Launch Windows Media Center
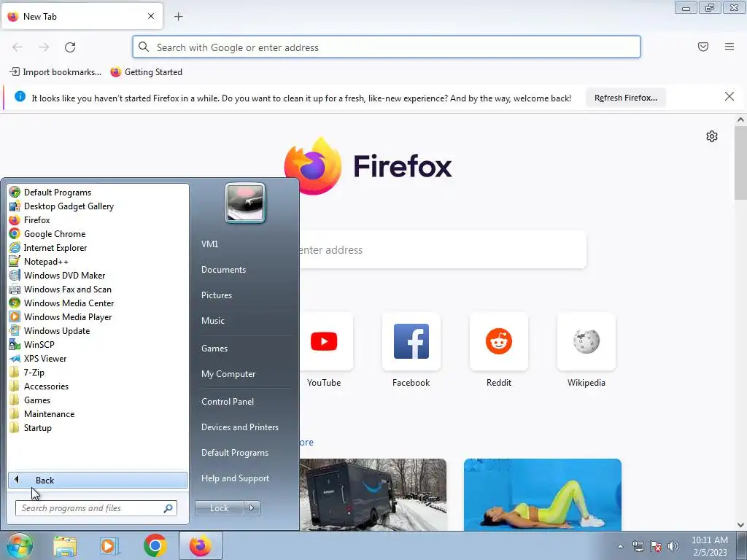This screenshot has height=560, width=747. tap(98, 303)
